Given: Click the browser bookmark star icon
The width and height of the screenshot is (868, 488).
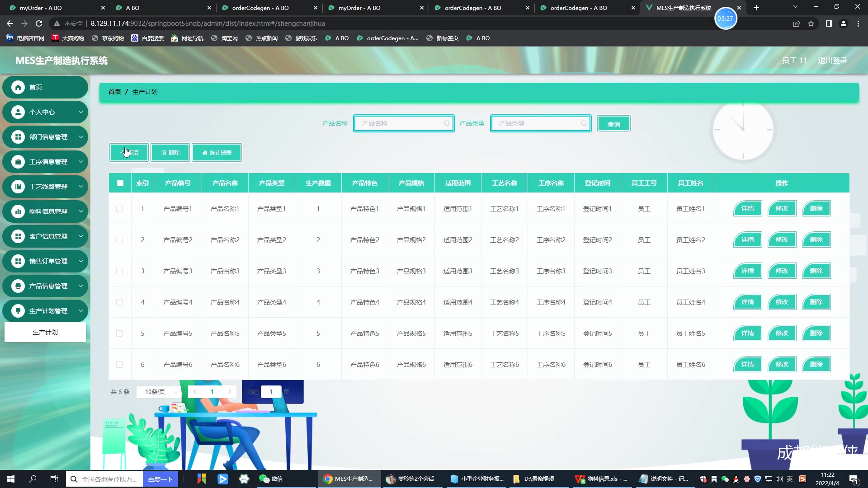Looking at the screenshot, I should click(x=811, y=23).
